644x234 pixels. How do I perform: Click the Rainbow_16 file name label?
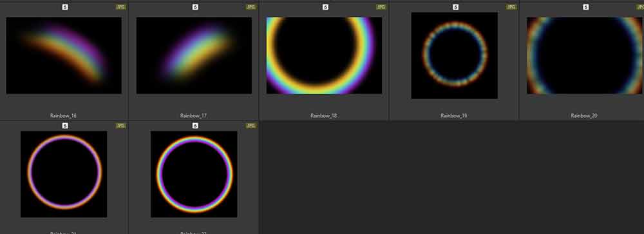pyautogui.click(x=63, y=115)
